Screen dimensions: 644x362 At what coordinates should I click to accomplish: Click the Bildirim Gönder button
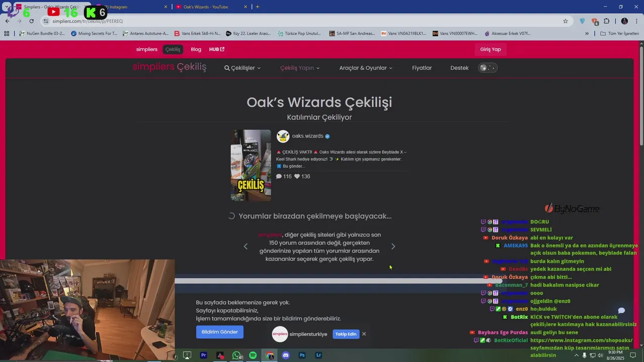[219, 332]
